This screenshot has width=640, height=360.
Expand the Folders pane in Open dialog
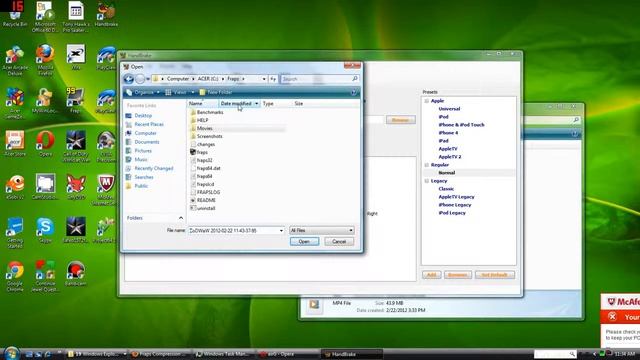coord(181,218)
